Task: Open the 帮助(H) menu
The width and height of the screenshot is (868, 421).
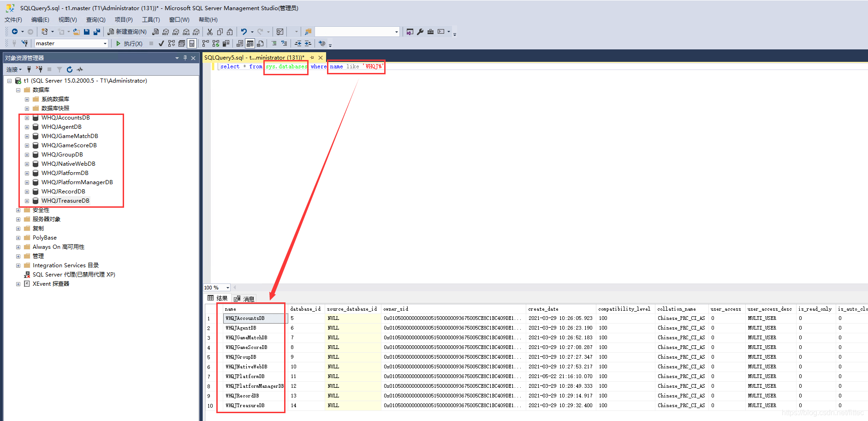Action: click(208, 20)
